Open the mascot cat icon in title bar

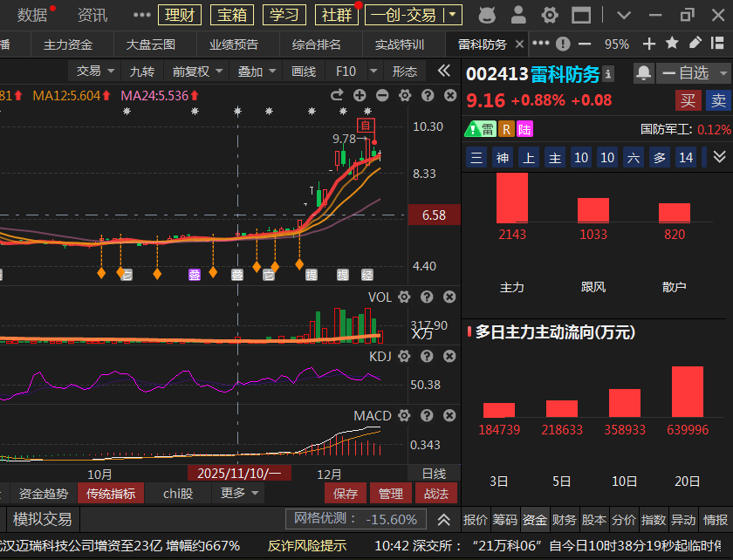[487, 15]
